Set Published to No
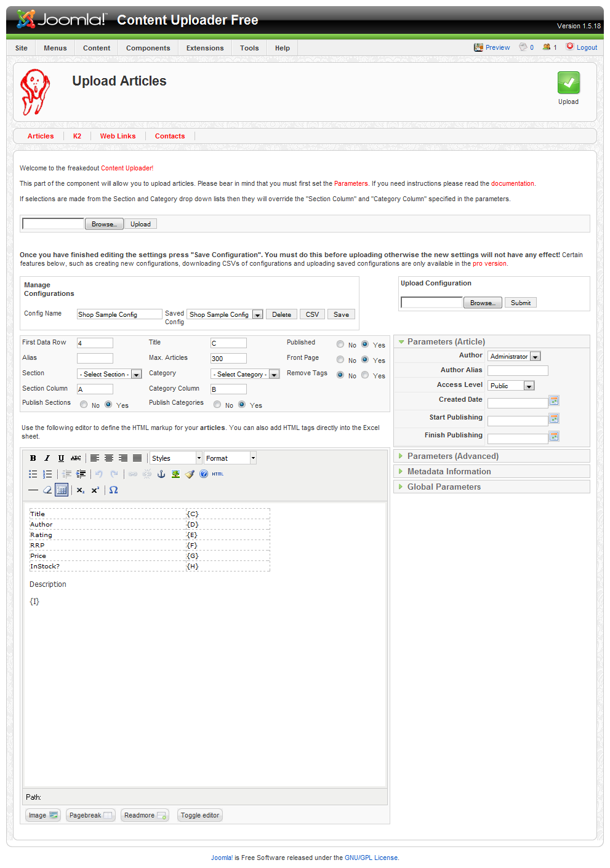 point(340,344)
